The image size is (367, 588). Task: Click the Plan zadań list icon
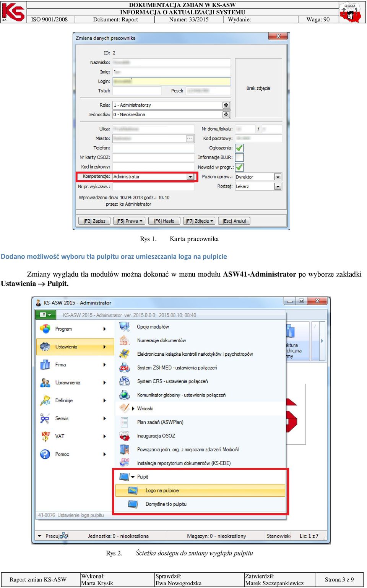coord(124,422)
